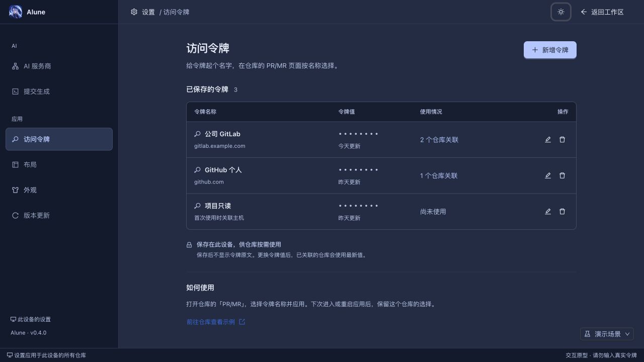Image resolution: width=644 pixels, height=362 pixels.
Task: Click the 令牌名称 column header
Action: 205,112
